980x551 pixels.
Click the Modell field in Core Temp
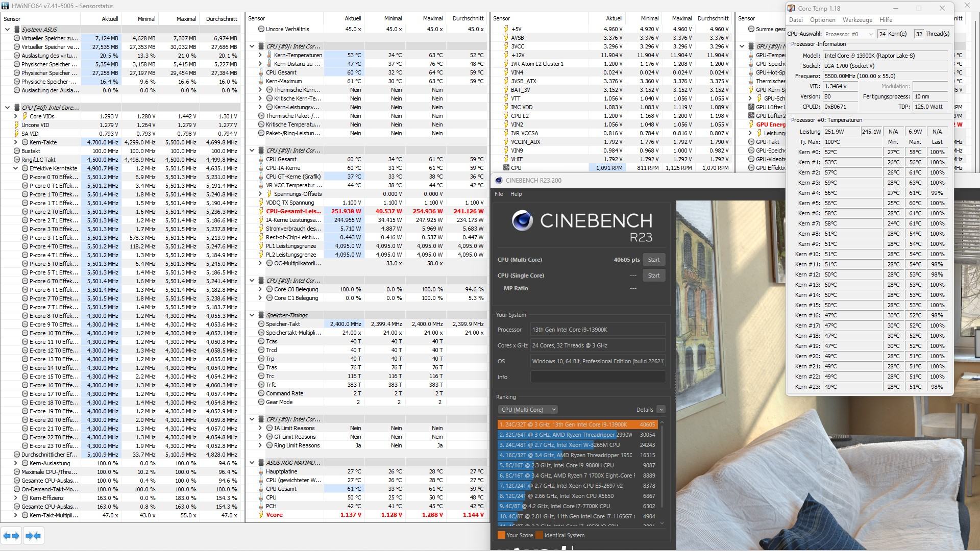coord(885,56)
